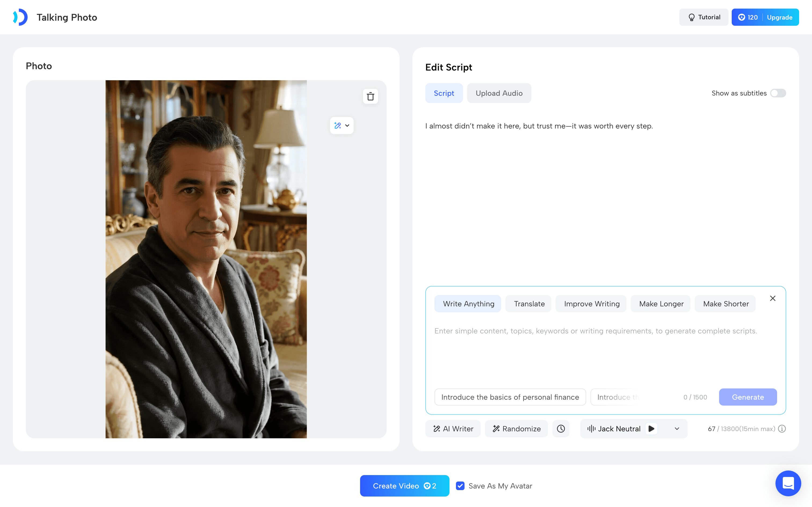Choose the personal finance suggestion chip
The height and width of the screenshot is (507, 812).
[510, 397]
